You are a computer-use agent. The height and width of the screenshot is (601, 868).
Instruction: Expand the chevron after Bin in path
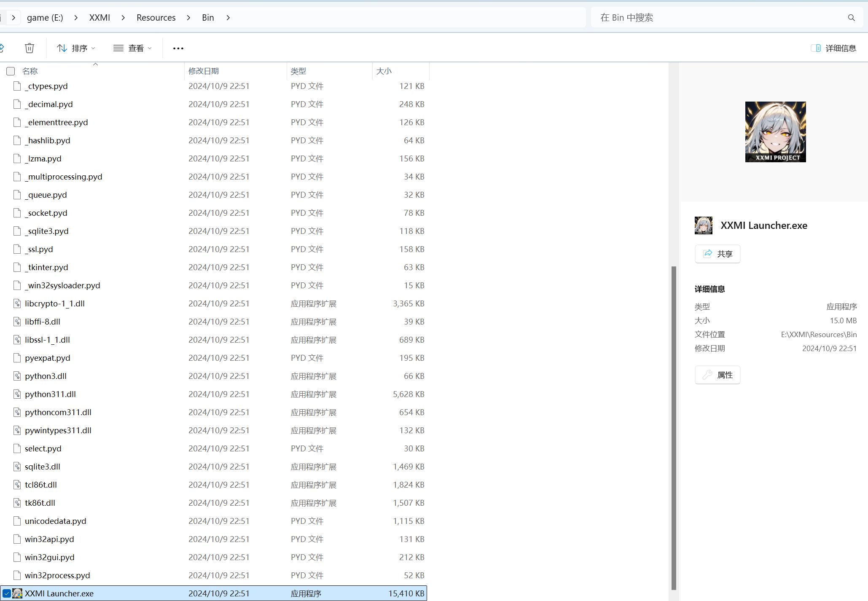click(228, 18)
